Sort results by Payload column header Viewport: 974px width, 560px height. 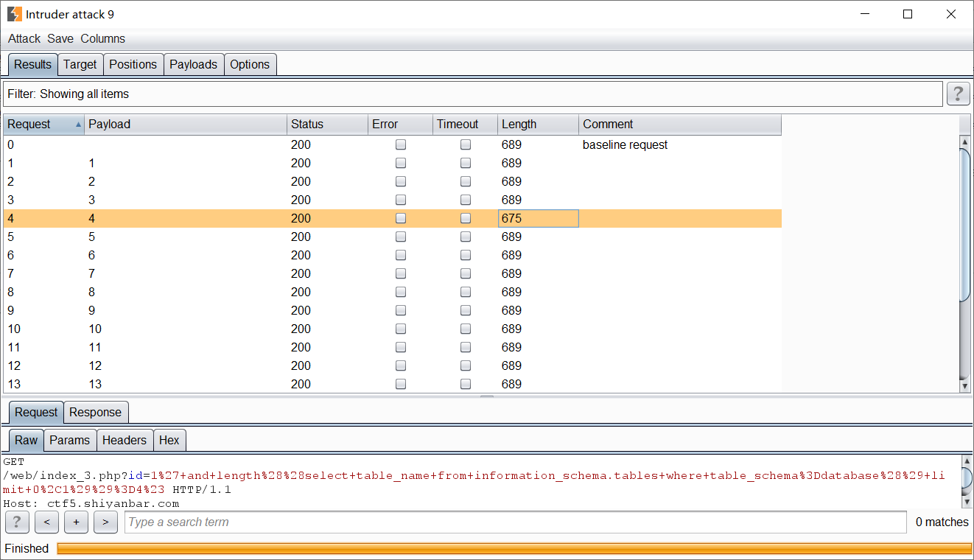click(186, 125)
